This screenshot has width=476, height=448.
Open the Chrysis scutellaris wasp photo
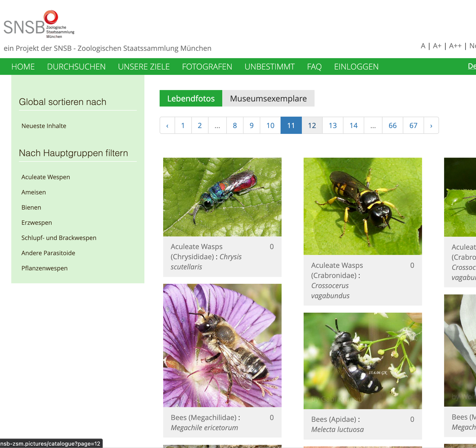222,197
